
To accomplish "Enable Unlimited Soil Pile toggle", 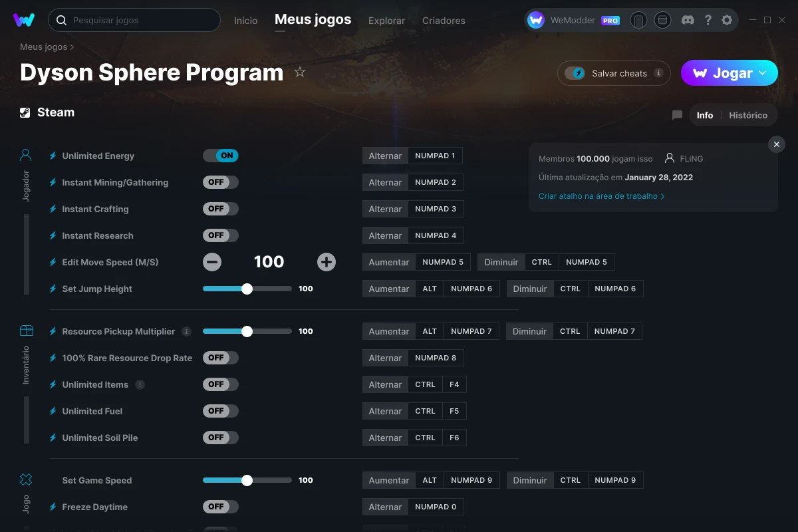I will [x=221, y=438].
